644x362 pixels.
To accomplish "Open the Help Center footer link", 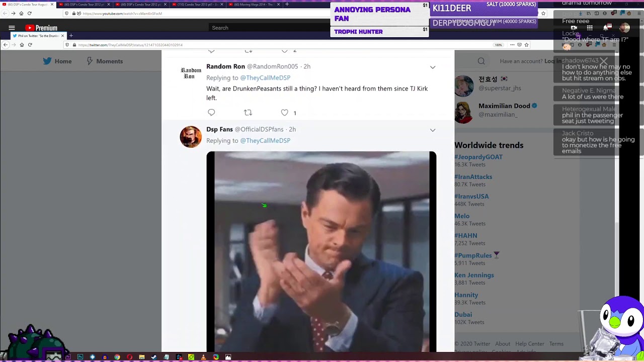I will (530, 344).
